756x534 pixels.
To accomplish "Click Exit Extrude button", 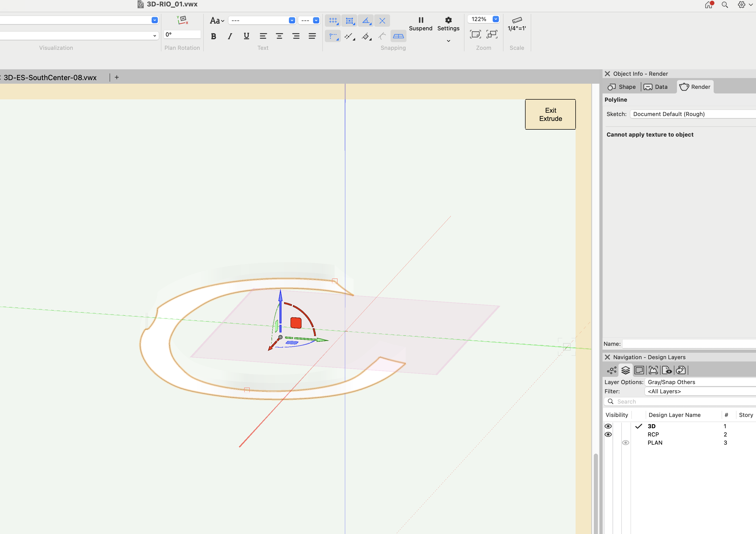I will [550, 114].
